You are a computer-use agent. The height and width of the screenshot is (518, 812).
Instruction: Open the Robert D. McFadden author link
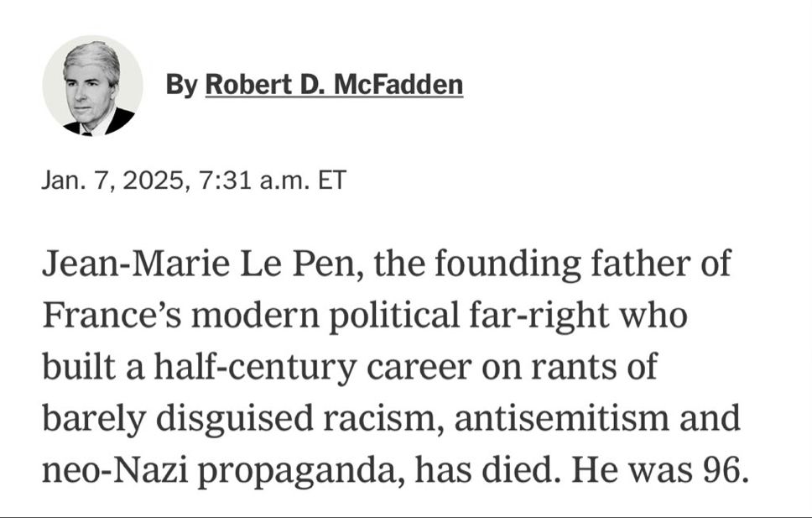click(334, 85)
